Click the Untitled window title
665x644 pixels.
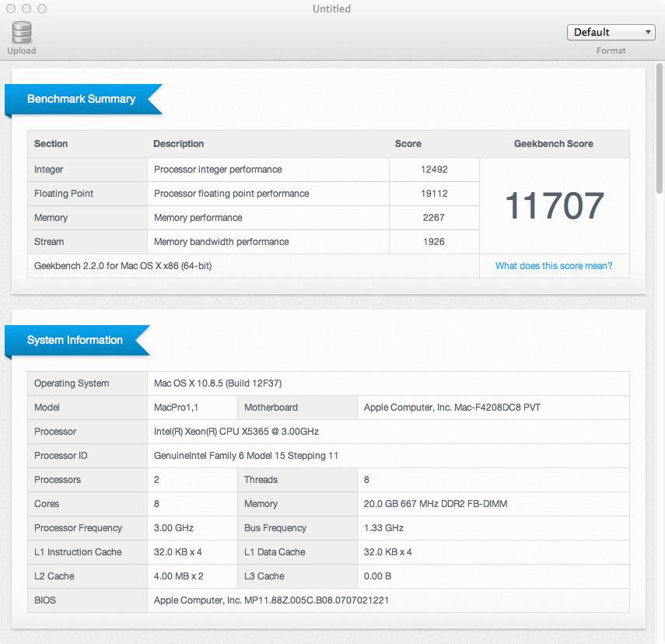[x=331, y=9]
